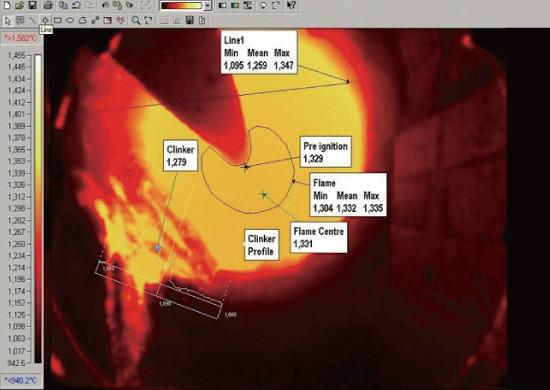Viewport: 550px width, 390px height.
Task: Choose the arrow selection pointer tool
Action: coord(7,20)
